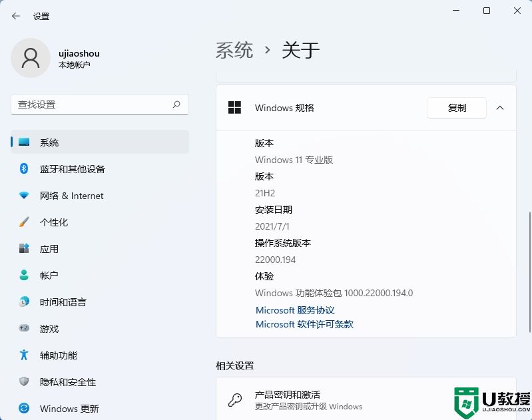Click the ujiaoshou user name
Screen dimensions: 532x420
[79, 53]
